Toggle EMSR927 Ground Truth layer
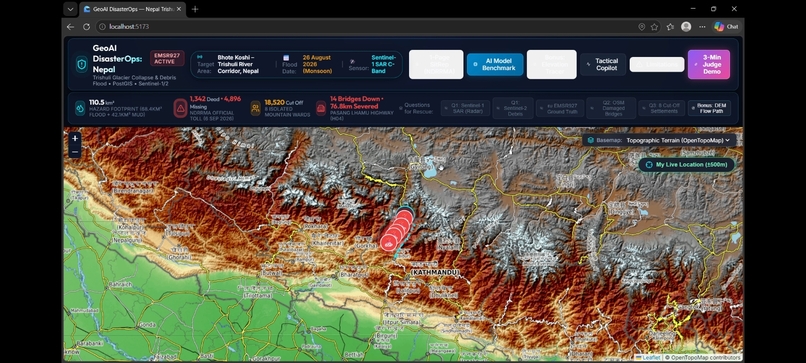 coord(560,108)
